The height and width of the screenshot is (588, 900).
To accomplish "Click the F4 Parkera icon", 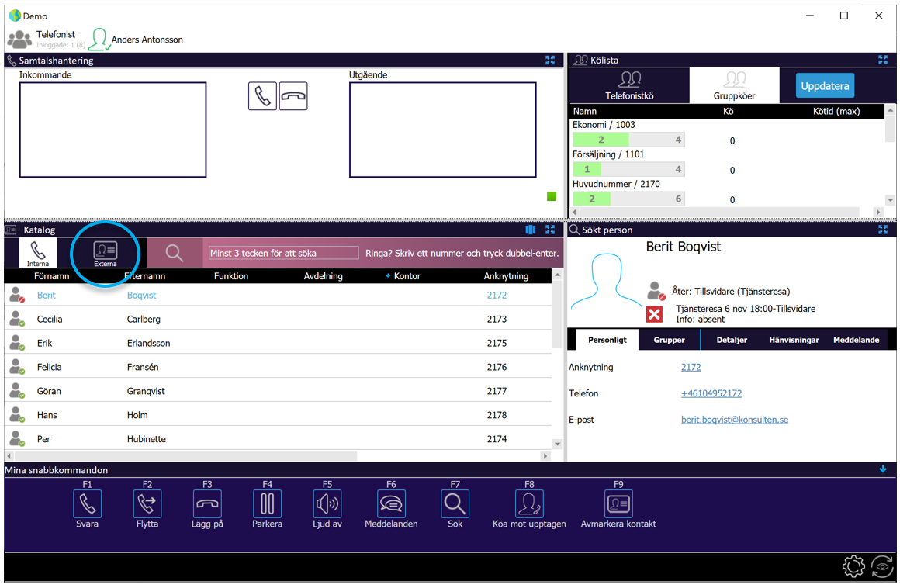I will 268,503.
